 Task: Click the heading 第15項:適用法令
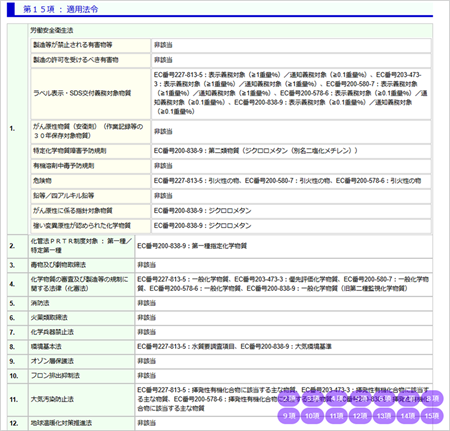click(60, 9)
